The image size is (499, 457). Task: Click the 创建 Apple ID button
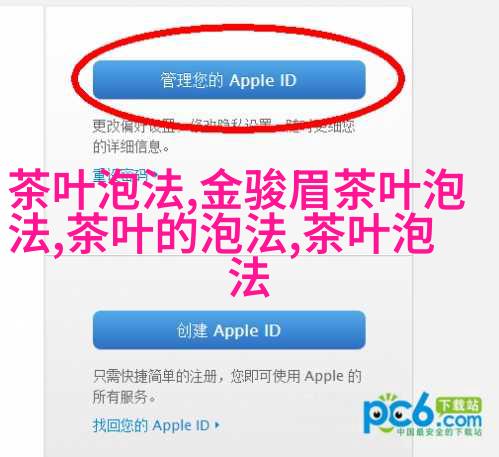click(x=229, y=330)
